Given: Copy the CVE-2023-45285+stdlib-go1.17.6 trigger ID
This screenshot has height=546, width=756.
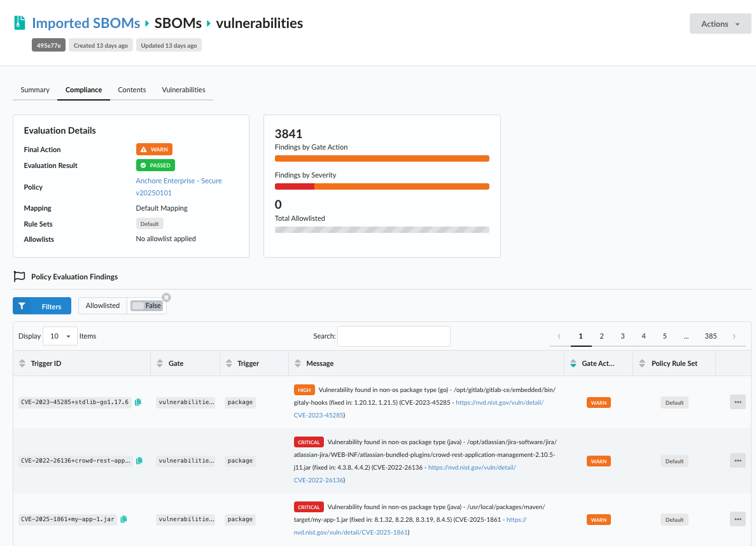Looking at the screenshot, I should point(138,402).
